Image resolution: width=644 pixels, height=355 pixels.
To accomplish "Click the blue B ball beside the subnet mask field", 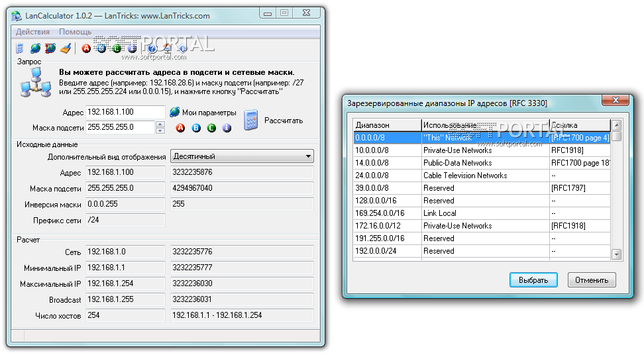I will point(196,128).
